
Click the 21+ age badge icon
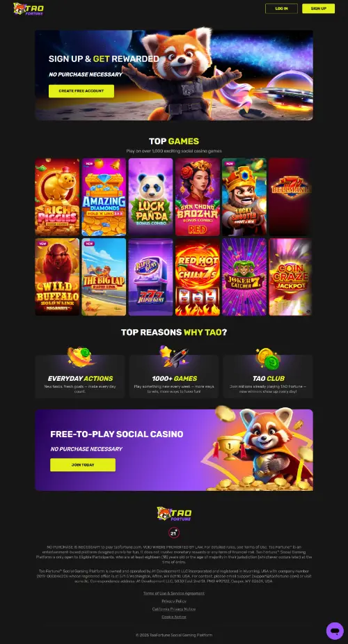pyautogui.click(x=174, y=533)
